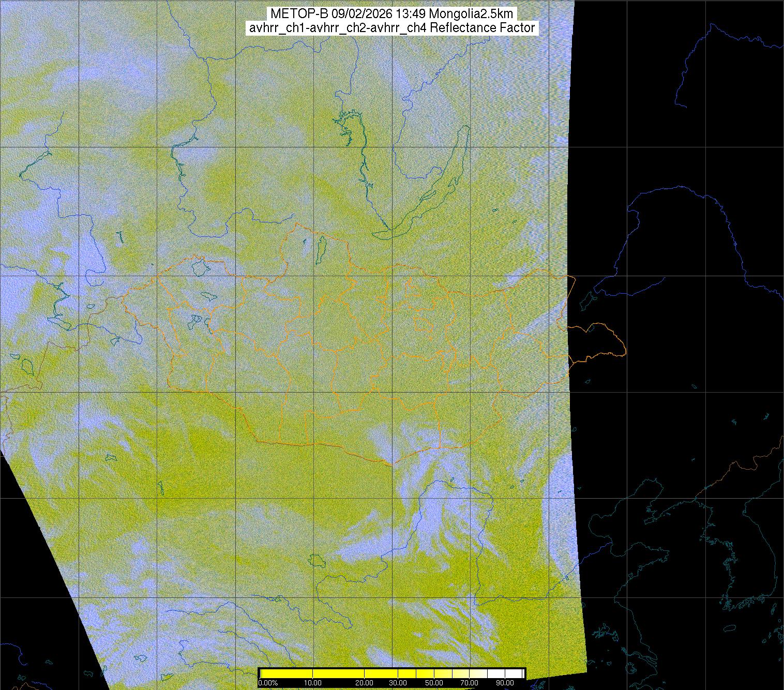The image size is (784, 690).
Task: Click Lake Khövsgöl in northern Mongolia
Action: point(321,247)
